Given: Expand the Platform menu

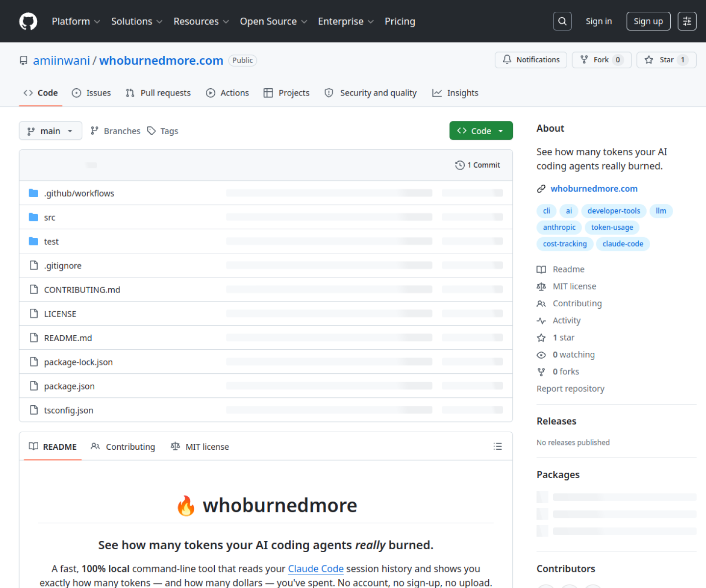Looking at the screenshot, I should pos(76,21).
